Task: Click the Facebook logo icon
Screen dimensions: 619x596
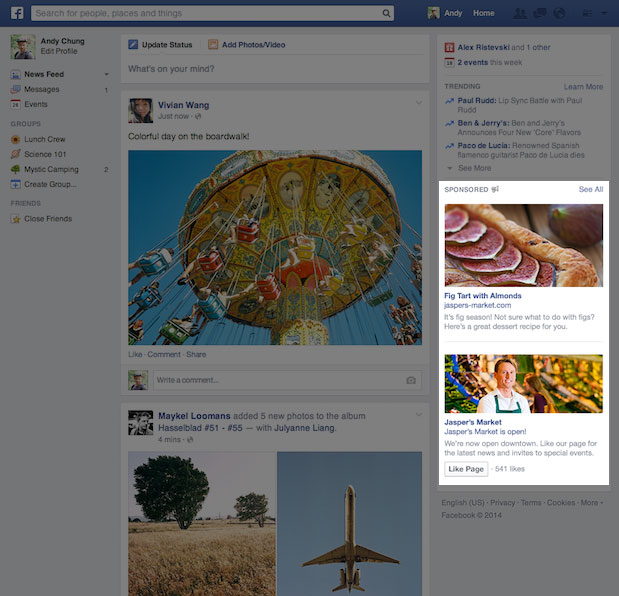Action: [18, 13]
